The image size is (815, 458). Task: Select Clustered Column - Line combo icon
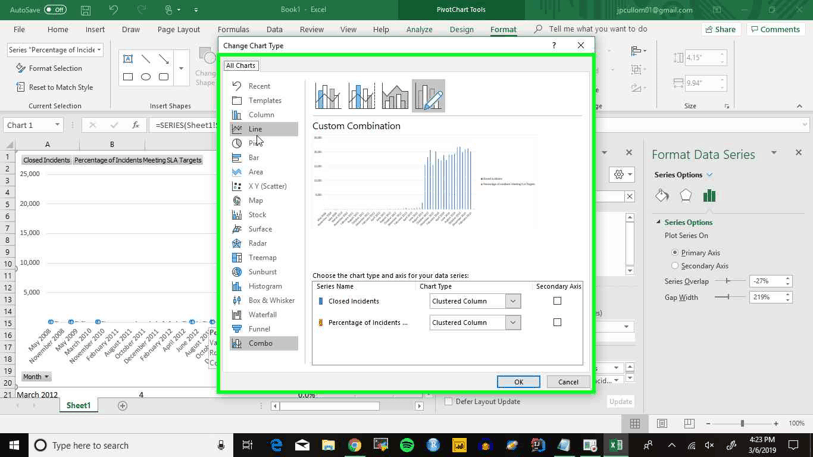[x=328, y=96]
